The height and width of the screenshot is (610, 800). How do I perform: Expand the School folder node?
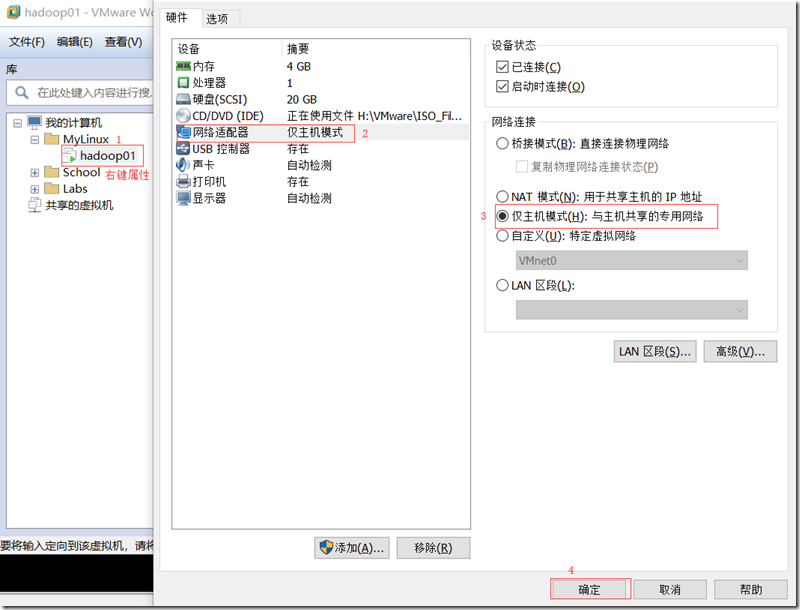point(34,172)
